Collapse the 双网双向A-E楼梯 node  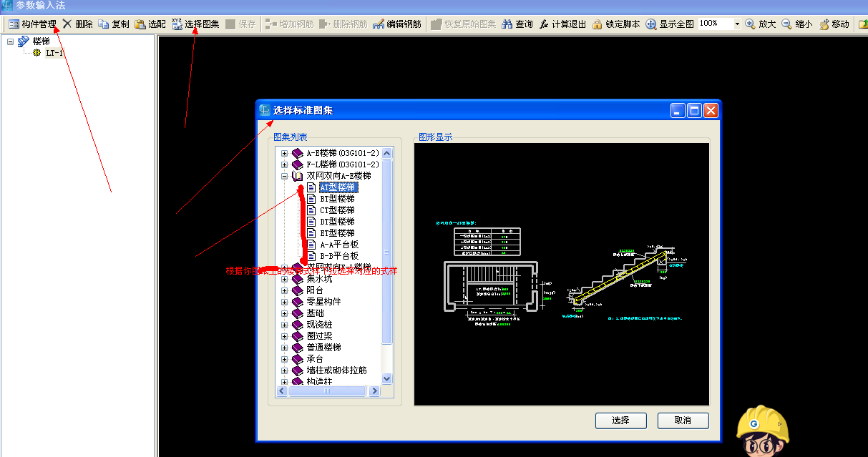point(284,176)
